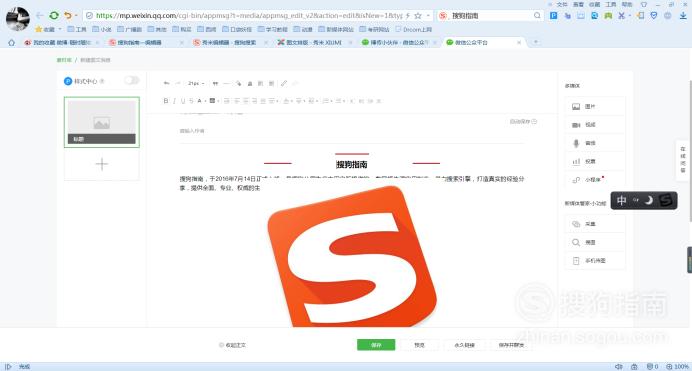Reload the page with the green refresh icon
The image size is (692, 371).
click(54, 15)
